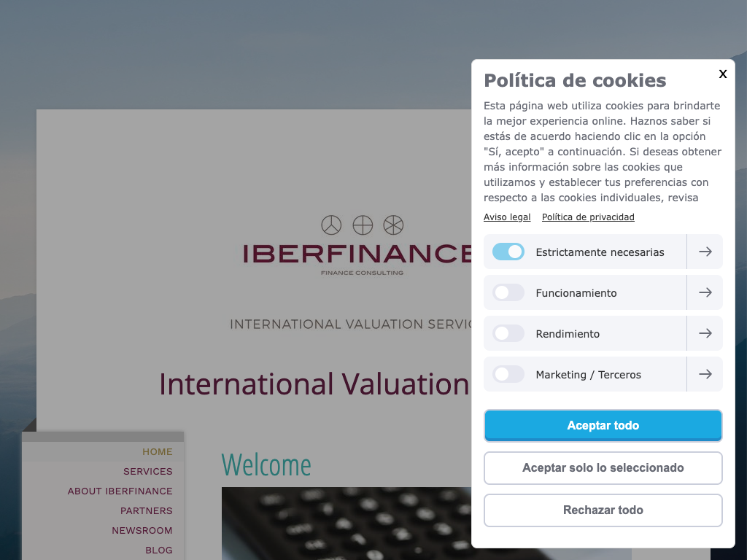Viewport: 747px width, 560px height.
Task: Open Newsroom in the side menu
Action: click(x=142, y=531)
